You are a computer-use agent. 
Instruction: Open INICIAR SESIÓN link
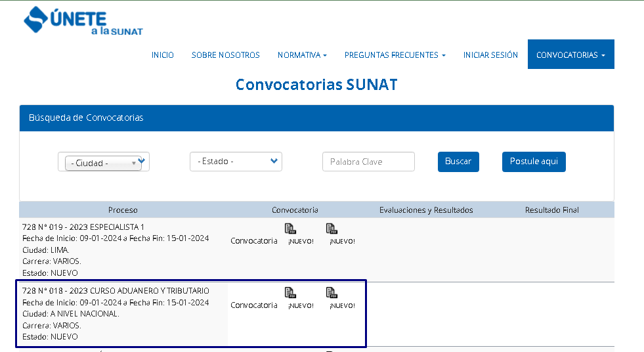coord(490,55)
